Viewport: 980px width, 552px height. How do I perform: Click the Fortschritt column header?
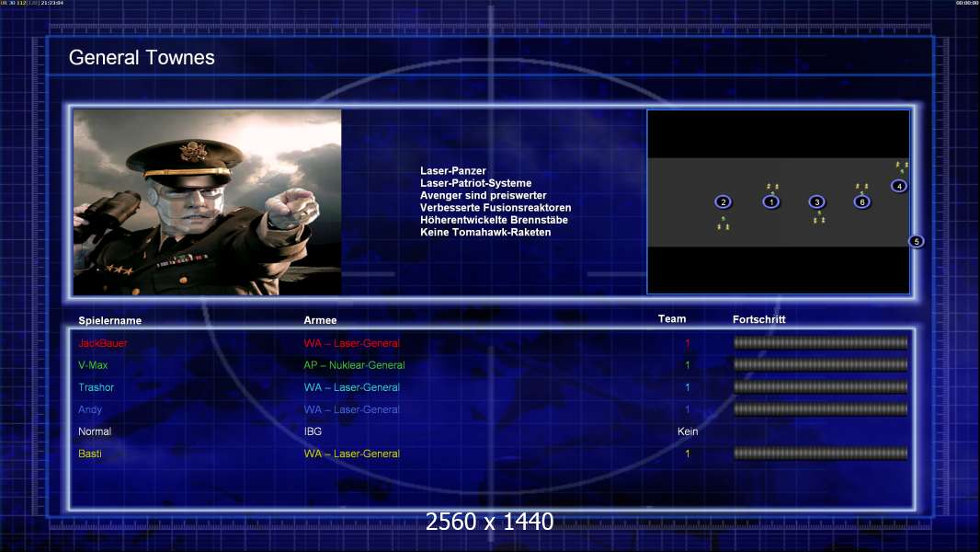pyautogui.click(x=758, y=319)
